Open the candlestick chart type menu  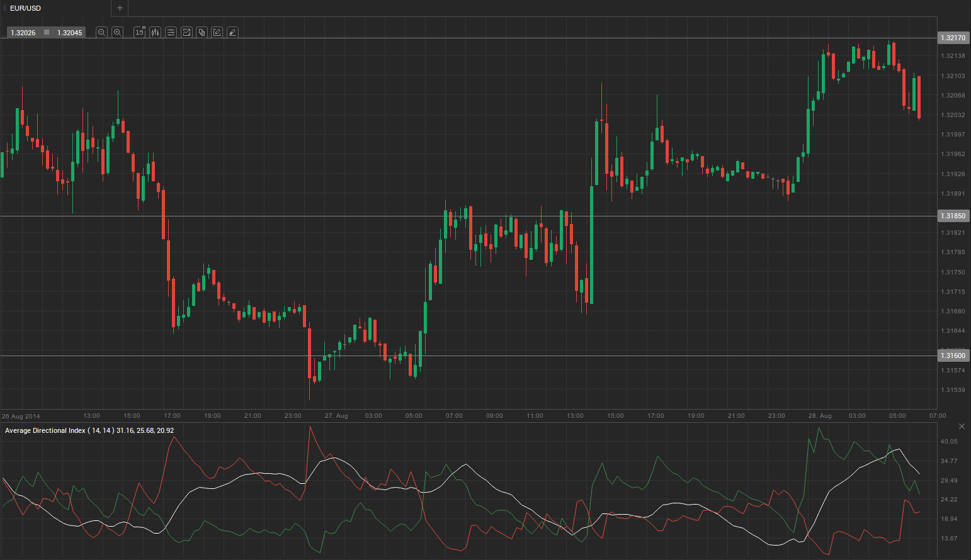point(155,32)
